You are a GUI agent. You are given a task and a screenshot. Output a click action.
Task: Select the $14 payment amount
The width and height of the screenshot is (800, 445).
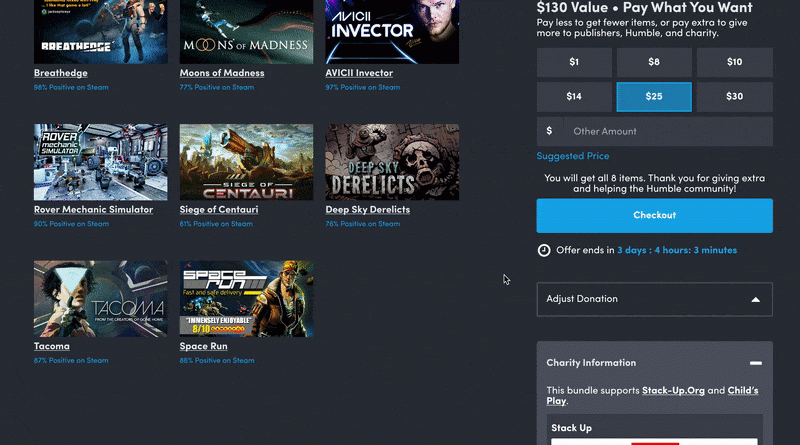[574, 97]
